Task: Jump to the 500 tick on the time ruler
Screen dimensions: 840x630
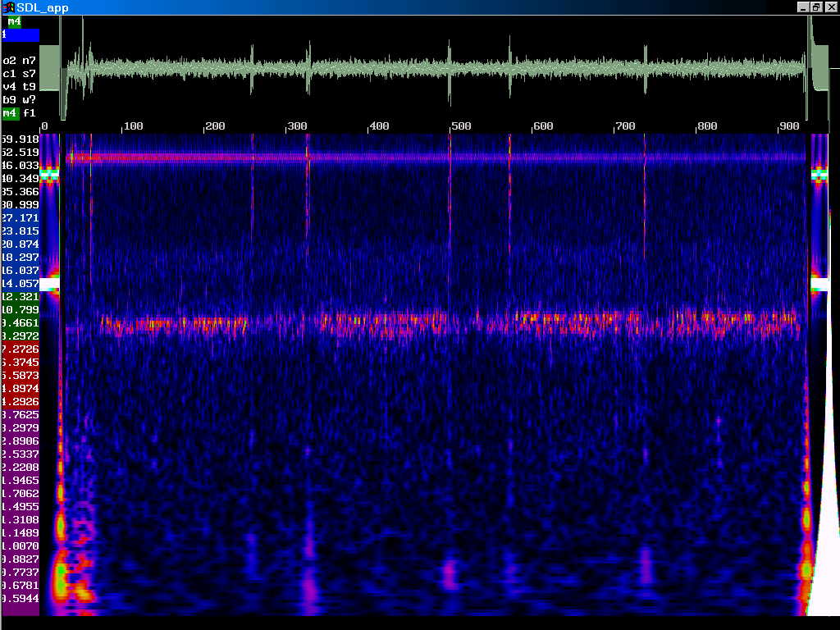Action: coord(460,126)
